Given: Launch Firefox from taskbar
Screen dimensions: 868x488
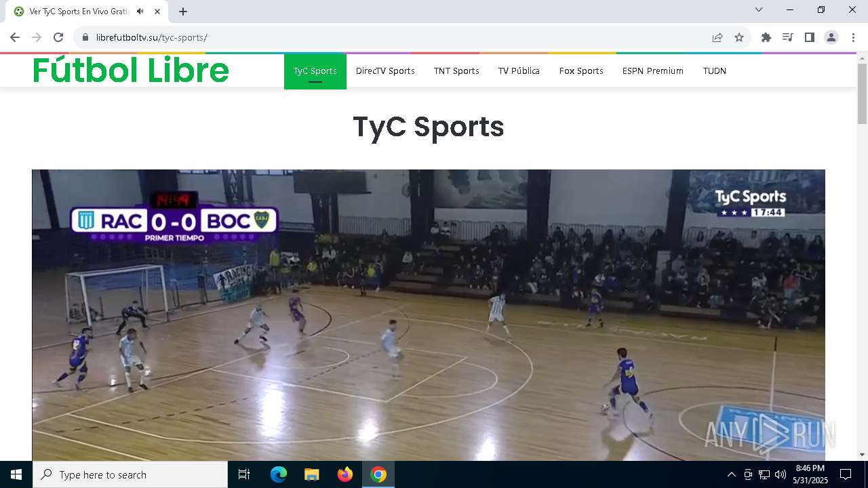Looking at the screenshot, I should (x=345, y=474).
